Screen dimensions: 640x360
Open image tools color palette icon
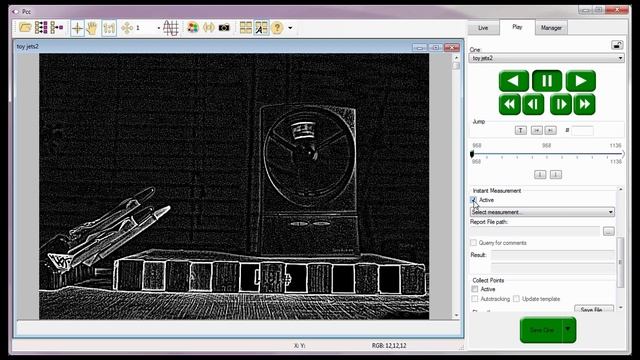193,28
